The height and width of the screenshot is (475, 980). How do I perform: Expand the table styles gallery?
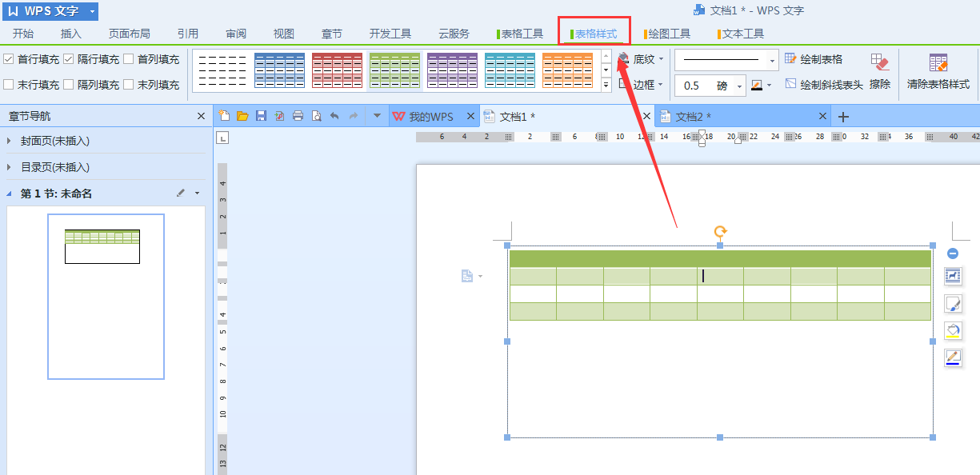coord(606,86)
